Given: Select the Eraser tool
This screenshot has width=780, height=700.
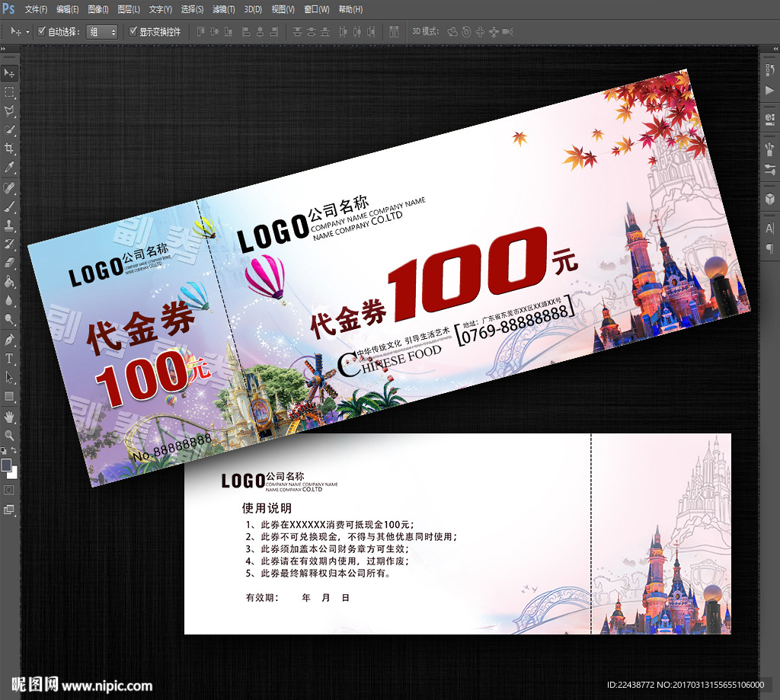Looking at the screenshot, I should coord(9,263).
